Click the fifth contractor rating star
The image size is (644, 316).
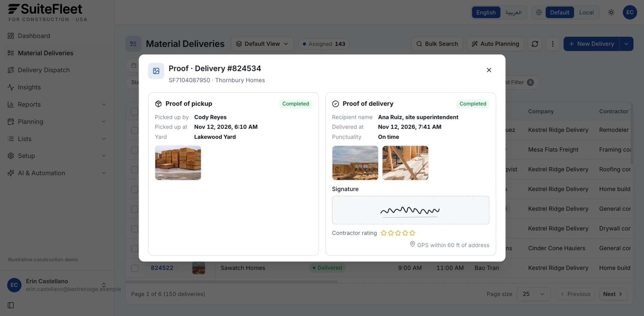tap(412, 233)
